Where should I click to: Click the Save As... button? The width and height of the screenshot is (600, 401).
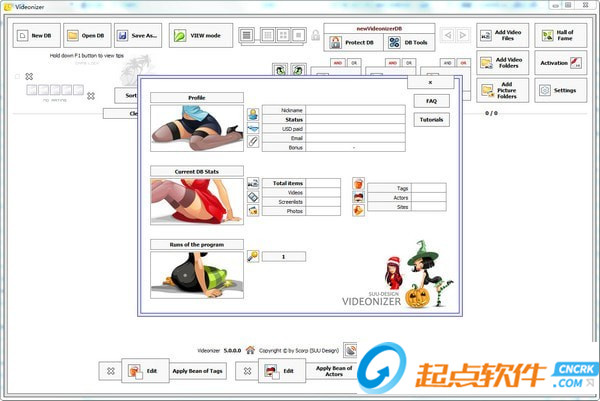pos(138,36)
